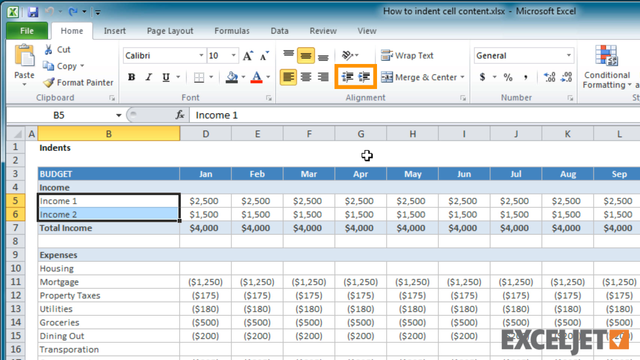Open the Underline style dropdown arrow
Viewport: 640px width, 360px height.
[x=178, y=77]
